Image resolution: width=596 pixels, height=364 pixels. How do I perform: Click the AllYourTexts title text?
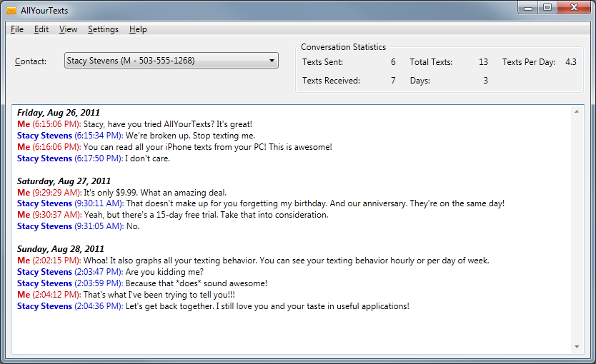(44, 11)
